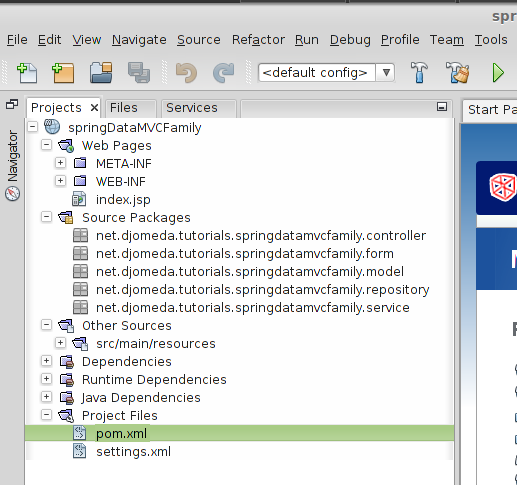The height and width of the screenshot is (485, 517).
Task: Open the Profile menu
Action: (x=400, y=40)
